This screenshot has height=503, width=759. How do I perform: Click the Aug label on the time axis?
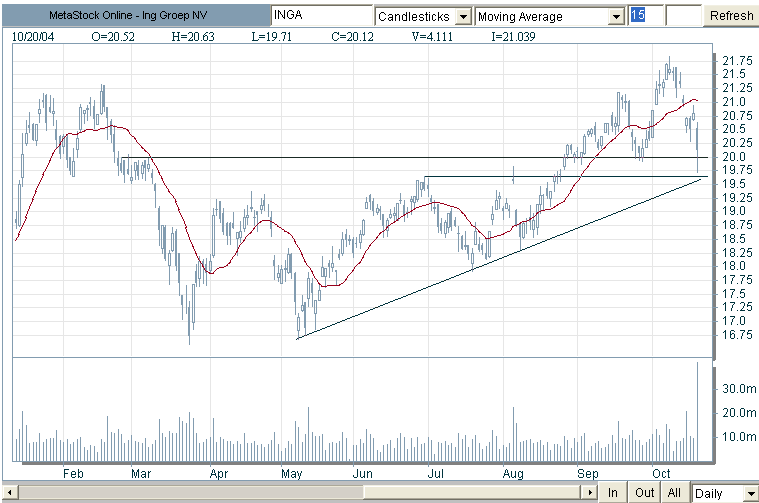pyautogui.click(x=513, y=473)
